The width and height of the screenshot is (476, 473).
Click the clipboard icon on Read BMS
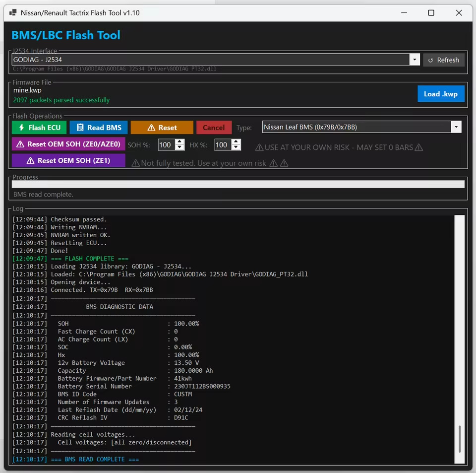(80, 127)
